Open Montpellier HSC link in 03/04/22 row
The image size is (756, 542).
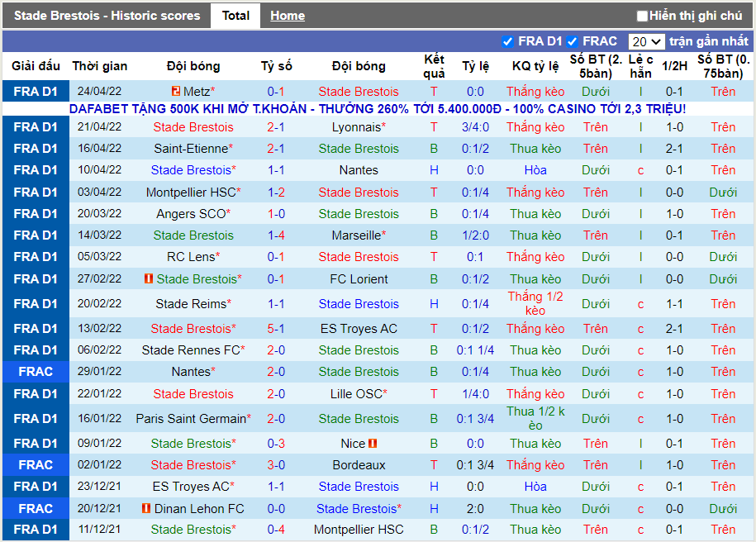click(x=191, y=193)
